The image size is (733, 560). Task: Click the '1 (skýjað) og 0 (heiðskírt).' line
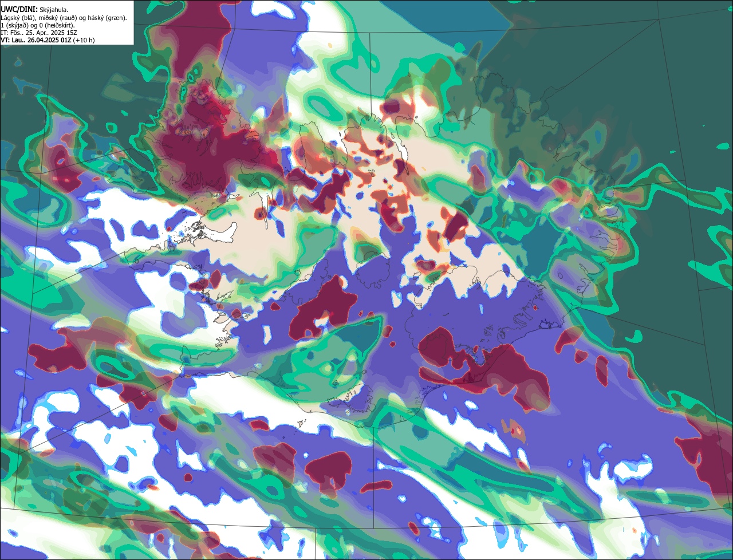(x=37, y=26)
